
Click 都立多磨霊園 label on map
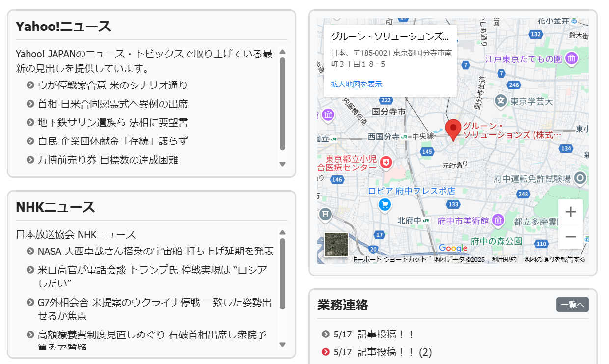(536, 222)
